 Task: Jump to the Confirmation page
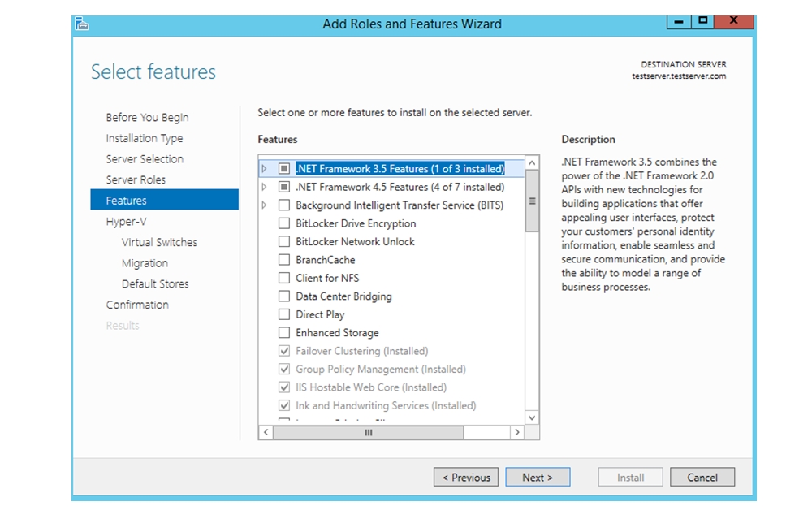pyautogui.click(x=137, y=305)
